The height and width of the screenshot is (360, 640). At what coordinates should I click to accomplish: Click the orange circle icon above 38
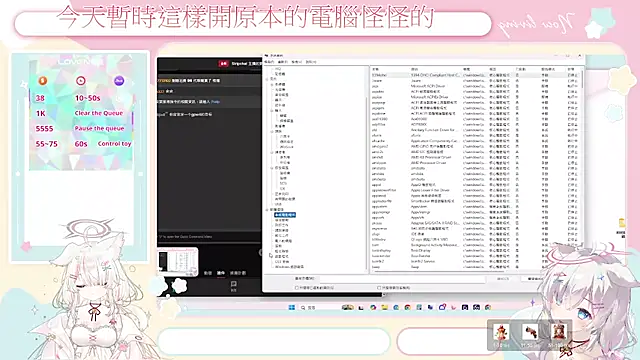[42, 81]
